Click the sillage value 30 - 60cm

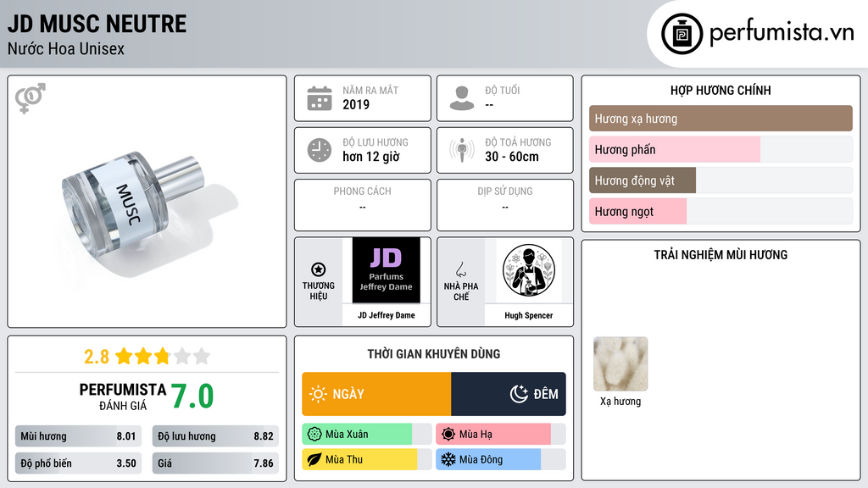[511, 157]
